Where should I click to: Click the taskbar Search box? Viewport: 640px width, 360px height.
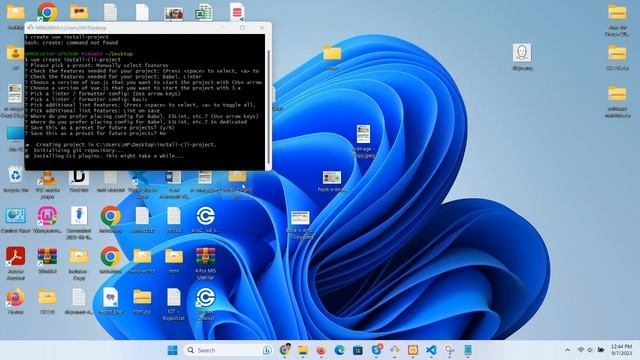coord(228,350)
